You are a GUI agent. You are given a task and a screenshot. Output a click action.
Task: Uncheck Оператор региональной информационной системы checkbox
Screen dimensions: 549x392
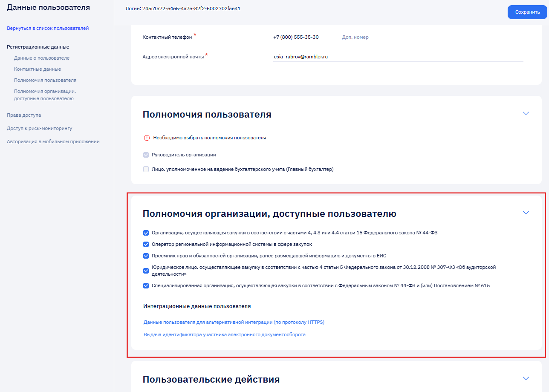[x=146, y=245]
